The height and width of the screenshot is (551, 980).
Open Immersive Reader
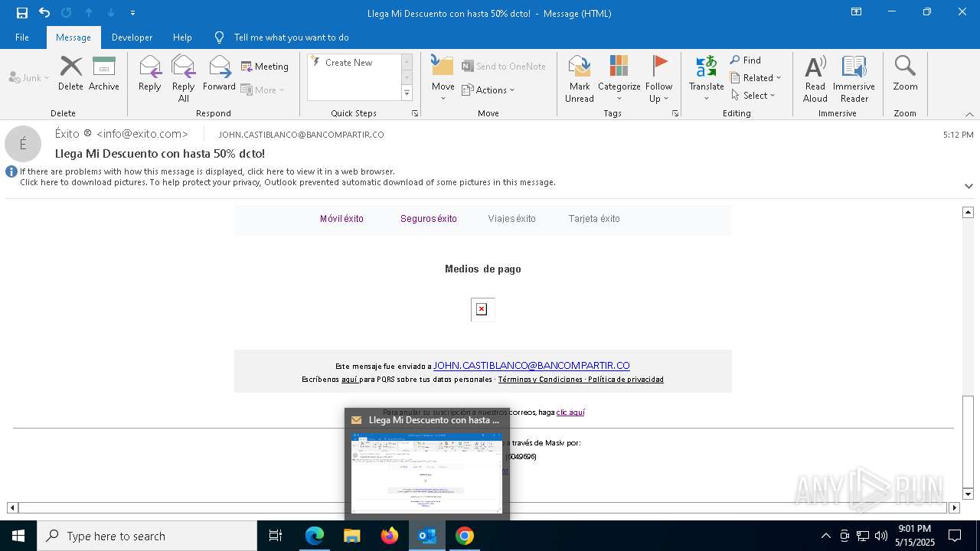854,78
